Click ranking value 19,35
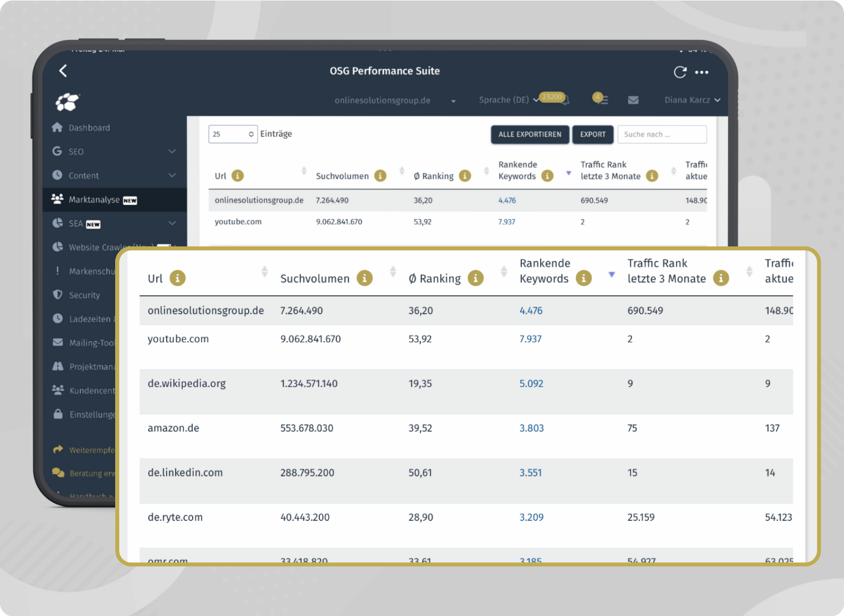The image size is (844, 616). point(420,384)
